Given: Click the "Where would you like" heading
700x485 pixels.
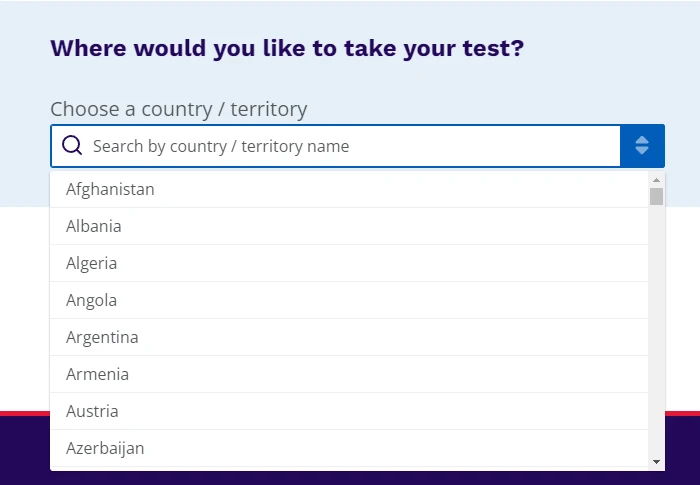Looking at the screenshot, I should pyautogui.click(x=287, y=48).
